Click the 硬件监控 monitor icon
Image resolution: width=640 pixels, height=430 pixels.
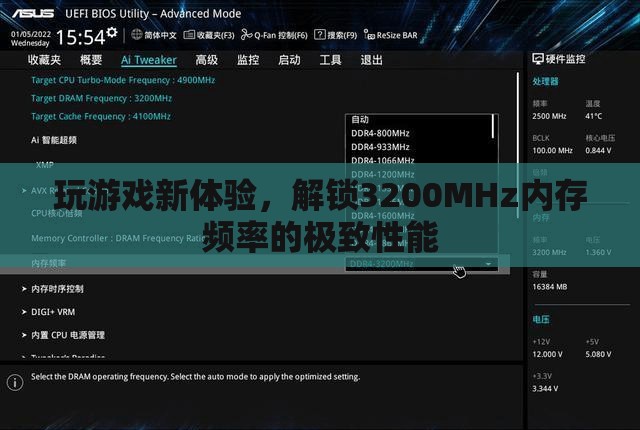[x=538, y=59]
